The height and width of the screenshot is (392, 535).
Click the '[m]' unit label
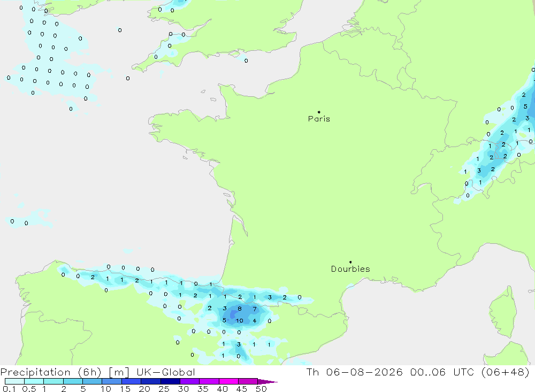pyautogui.click(x=119, y=372)
